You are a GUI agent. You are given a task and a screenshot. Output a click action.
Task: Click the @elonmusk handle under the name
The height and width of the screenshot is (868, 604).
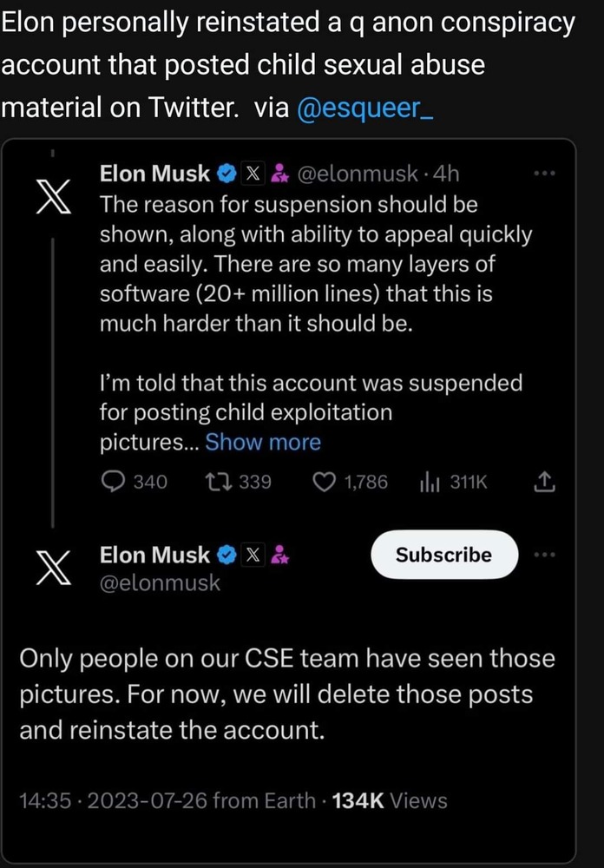[161, 583]
